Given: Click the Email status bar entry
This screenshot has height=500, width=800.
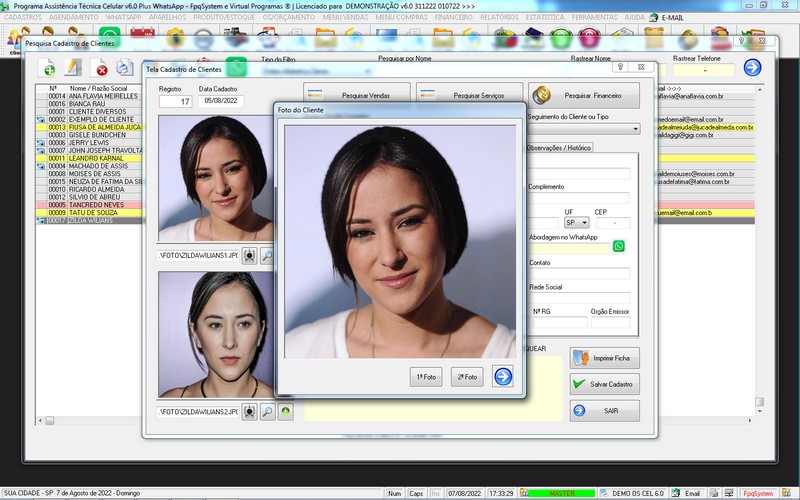Looking at the screenshot, I should coord(687,493).
